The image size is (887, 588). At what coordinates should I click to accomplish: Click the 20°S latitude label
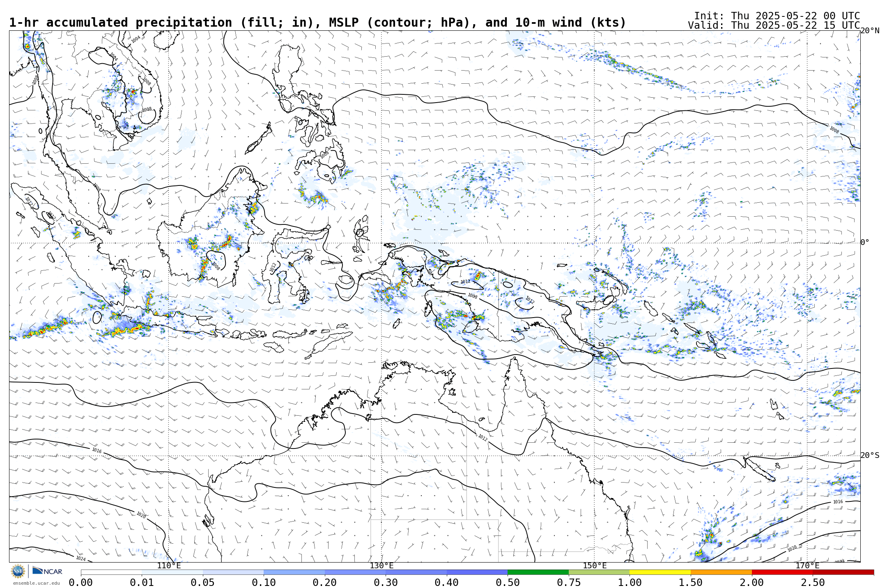click(870, 455)
